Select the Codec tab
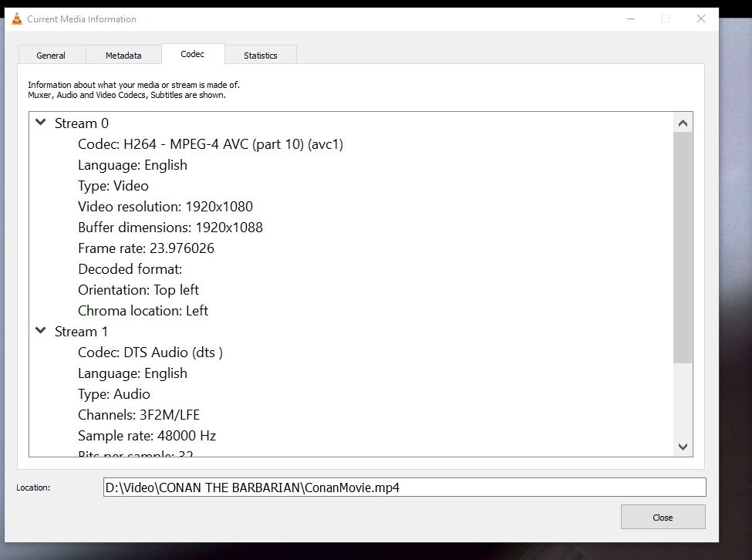 point(192,54)
